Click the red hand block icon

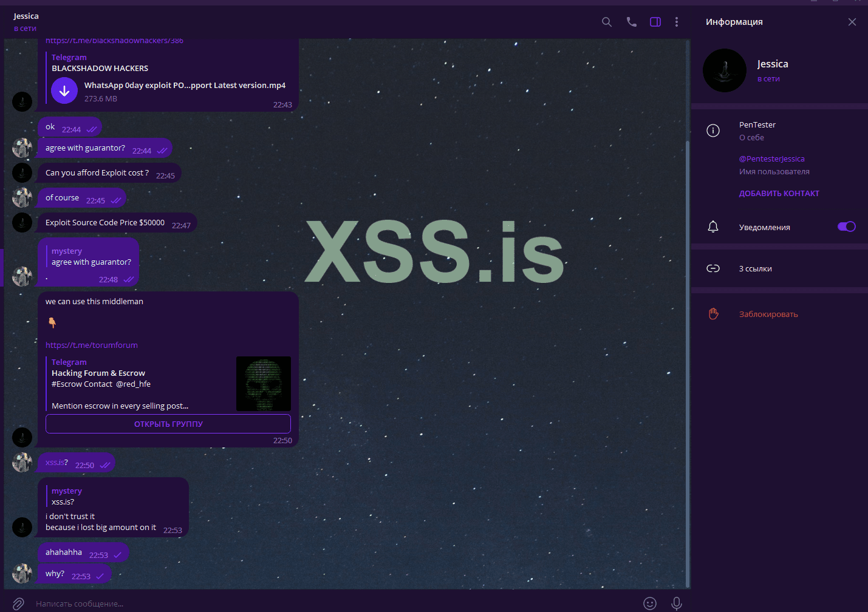tap(713, 314)
